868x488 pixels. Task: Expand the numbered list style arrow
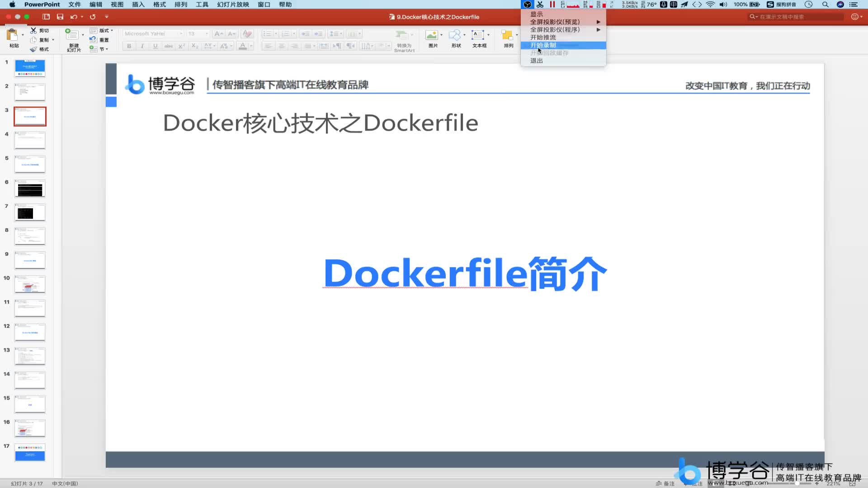pos(294,34)
